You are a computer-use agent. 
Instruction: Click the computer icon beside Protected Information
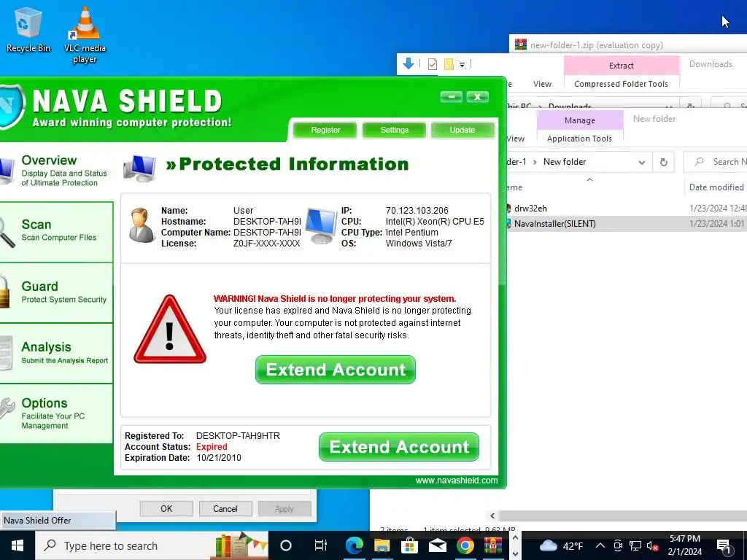click(x=139, y=168)
